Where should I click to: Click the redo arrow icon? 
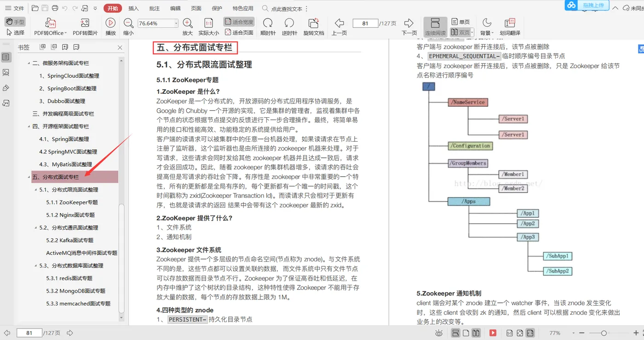75,8
